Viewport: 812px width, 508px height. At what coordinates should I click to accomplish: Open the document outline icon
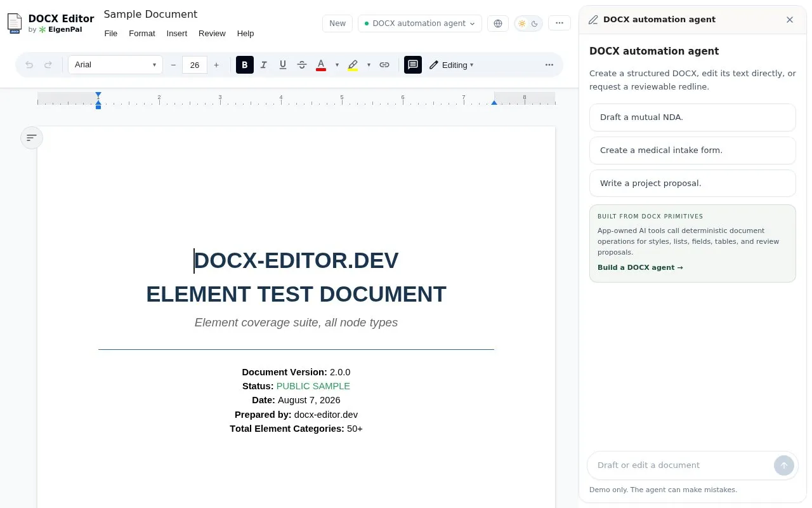[32, 138]
